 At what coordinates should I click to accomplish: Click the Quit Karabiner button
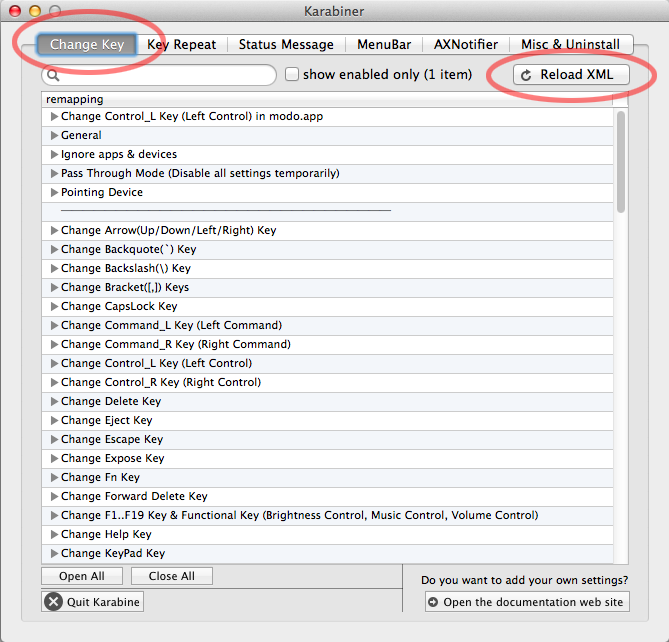(x=93, y=601)
